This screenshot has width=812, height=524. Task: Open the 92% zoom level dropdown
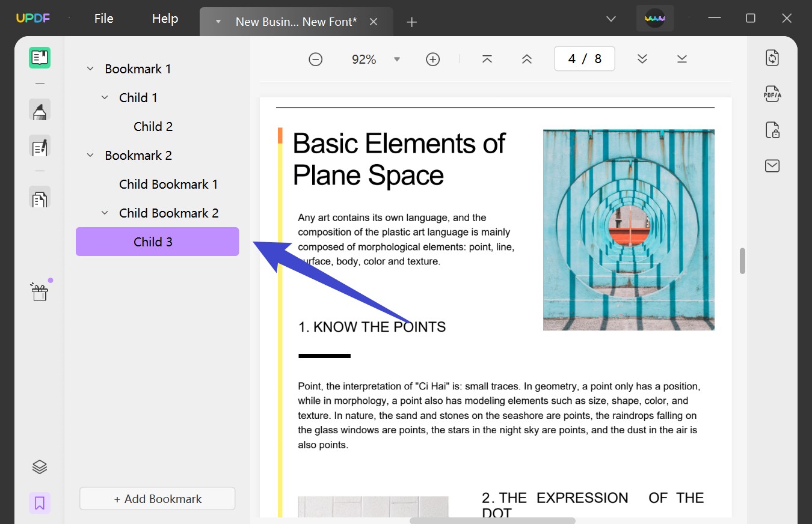tap(397, 59)
